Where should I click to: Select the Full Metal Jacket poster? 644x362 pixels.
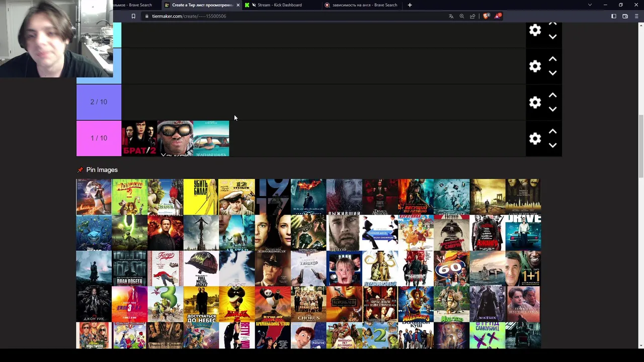tap(201, 268)
